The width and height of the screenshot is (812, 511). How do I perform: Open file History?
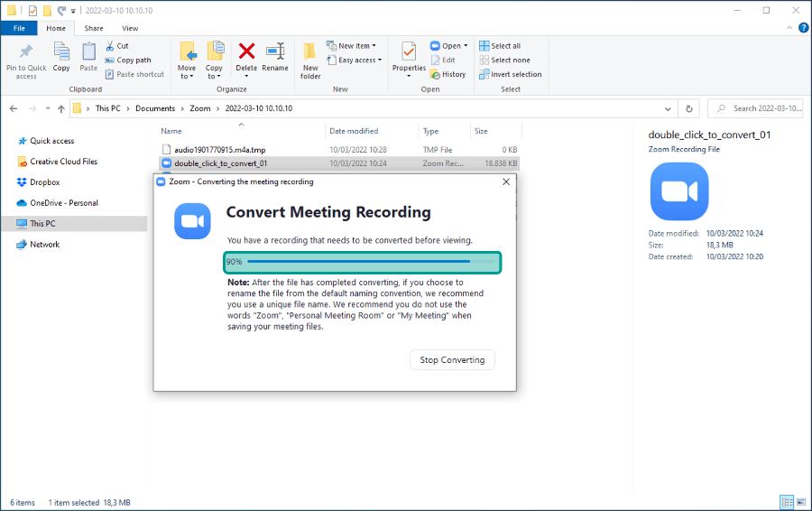click(x=448, y=74)
